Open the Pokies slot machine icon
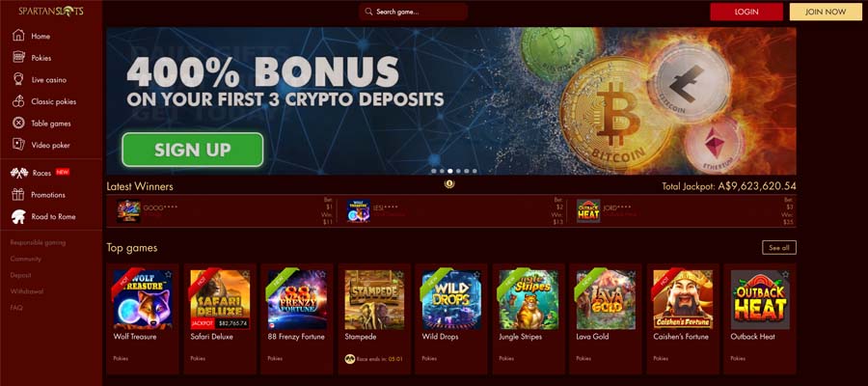The width and height of the screenshot is (868, 386). 19,57
